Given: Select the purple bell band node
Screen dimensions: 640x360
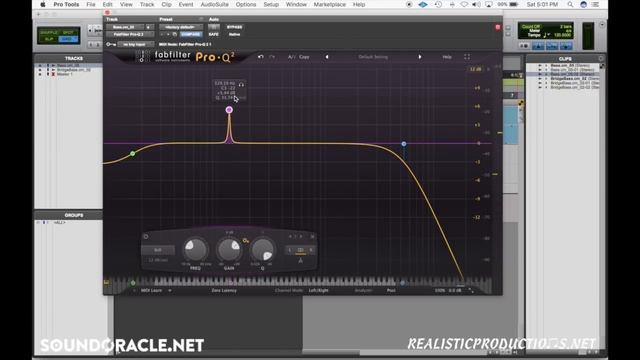Looking at the screenshot, I should 229,109.
